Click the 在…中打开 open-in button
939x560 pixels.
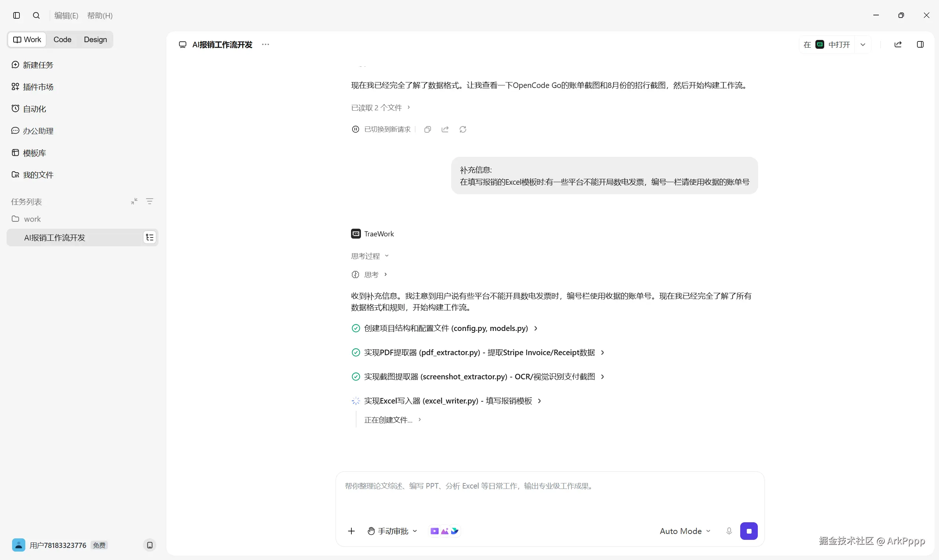coord(826,44)
